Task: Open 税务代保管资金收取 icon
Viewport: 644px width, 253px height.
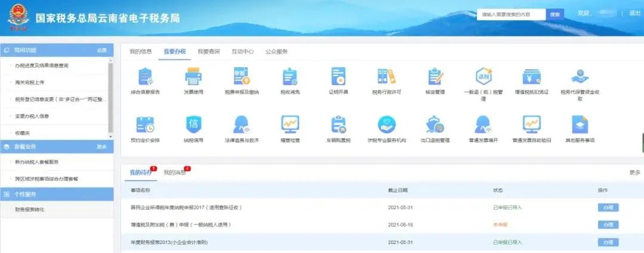Action: click(580, 77)
